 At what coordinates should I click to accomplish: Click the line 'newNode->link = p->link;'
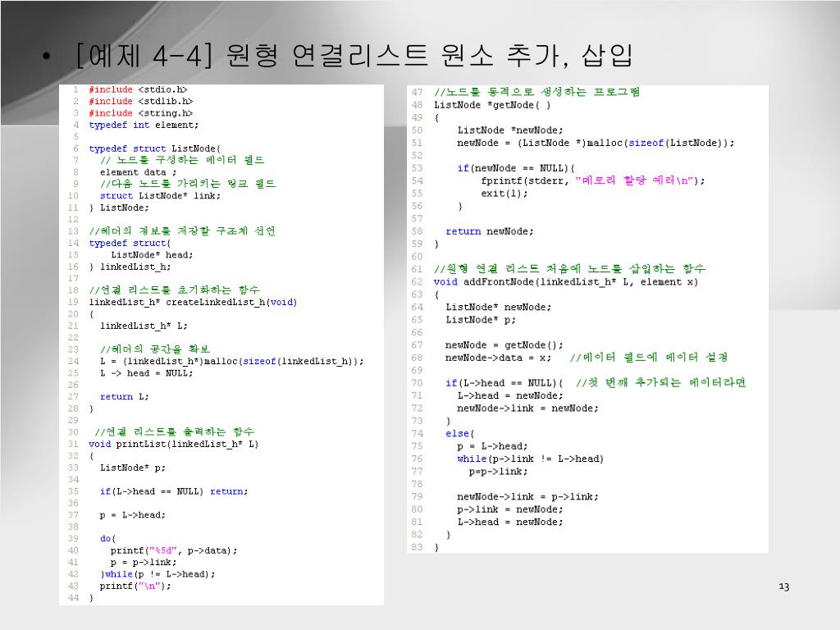click(x=527, y=496)
